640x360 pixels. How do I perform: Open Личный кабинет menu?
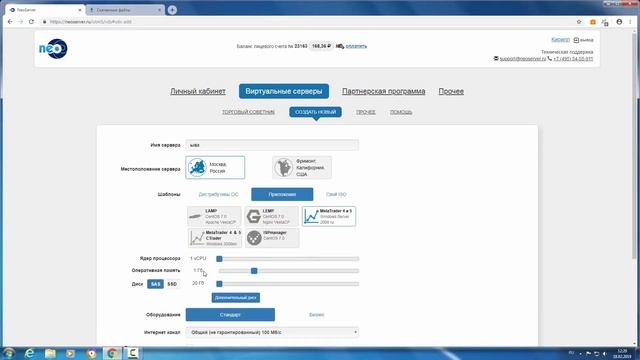click(x=198, y=91)
